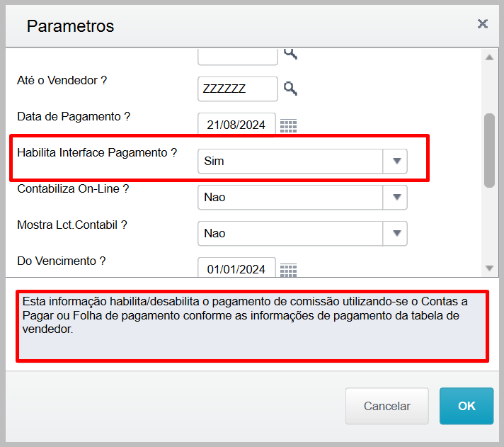Click the Data de Pagamento date field

tap(236, 125)
